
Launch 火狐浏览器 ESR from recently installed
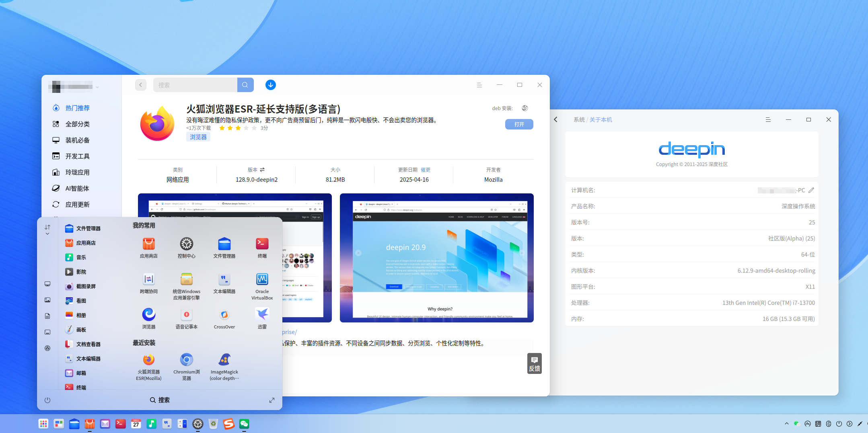(x=148, y=367)
